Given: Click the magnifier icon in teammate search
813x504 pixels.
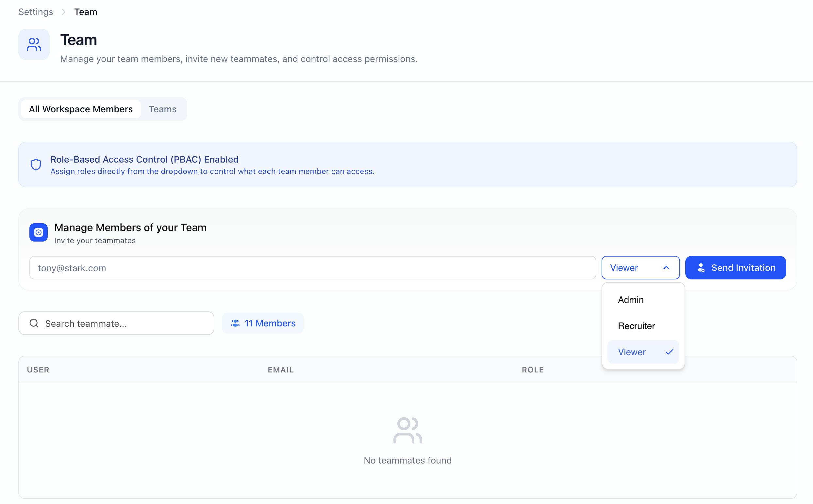Looking at the screenshot, I should [34, 323].
